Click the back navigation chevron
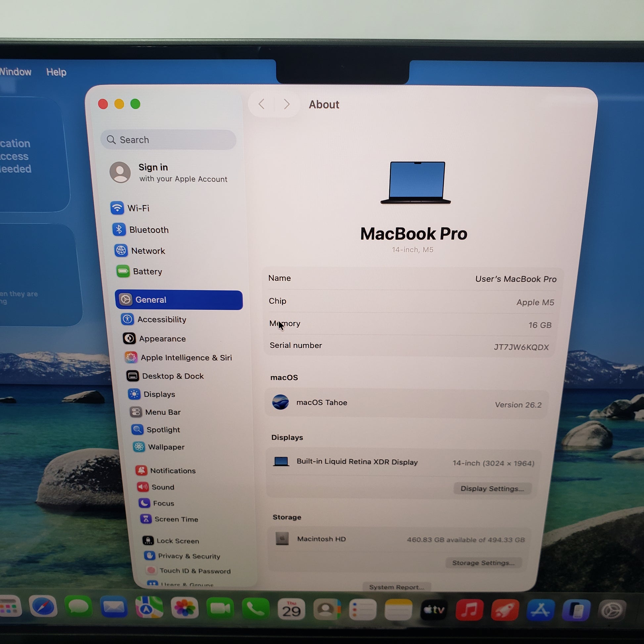The image size is (644, 644). click(262, 104)
